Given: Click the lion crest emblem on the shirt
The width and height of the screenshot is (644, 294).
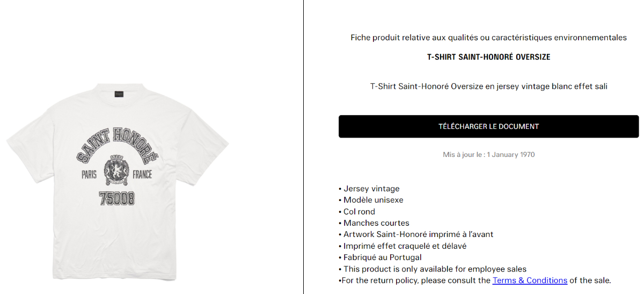Looking at the screenshot, I should (117, 171).
